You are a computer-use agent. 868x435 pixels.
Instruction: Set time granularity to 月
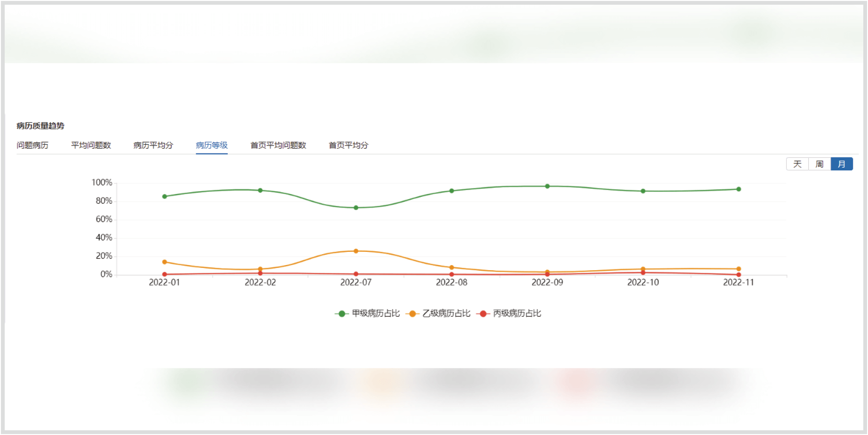point(842,164)
